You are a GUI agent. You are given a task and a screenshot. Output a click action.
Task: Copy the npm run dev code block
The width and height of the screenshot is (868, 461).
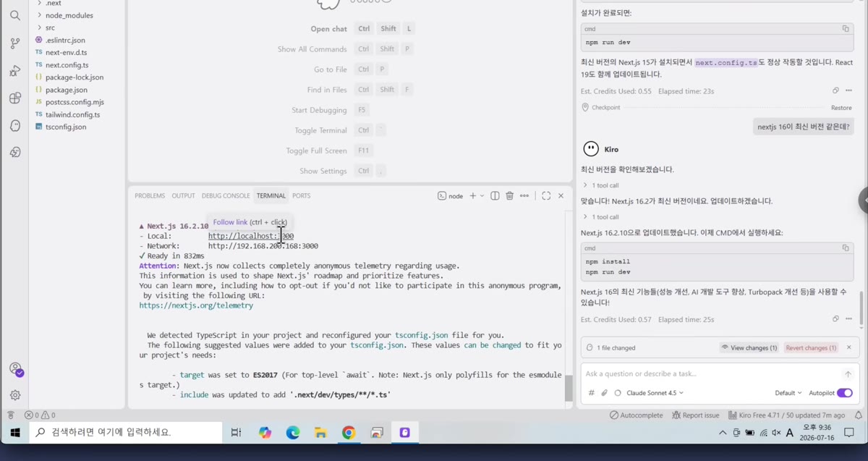[845, 29]
